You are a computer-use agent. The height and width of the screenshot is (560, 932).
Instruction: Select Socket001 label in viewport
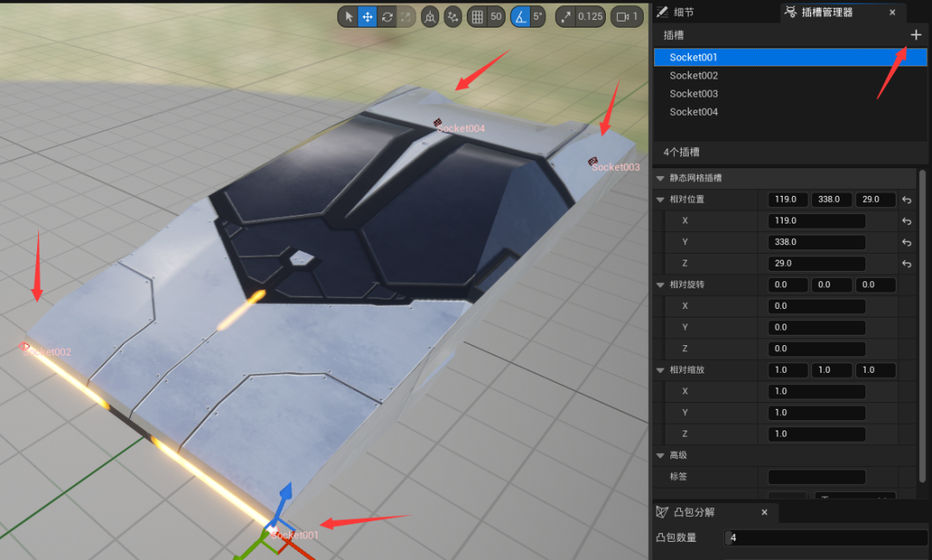pos(295,535)
